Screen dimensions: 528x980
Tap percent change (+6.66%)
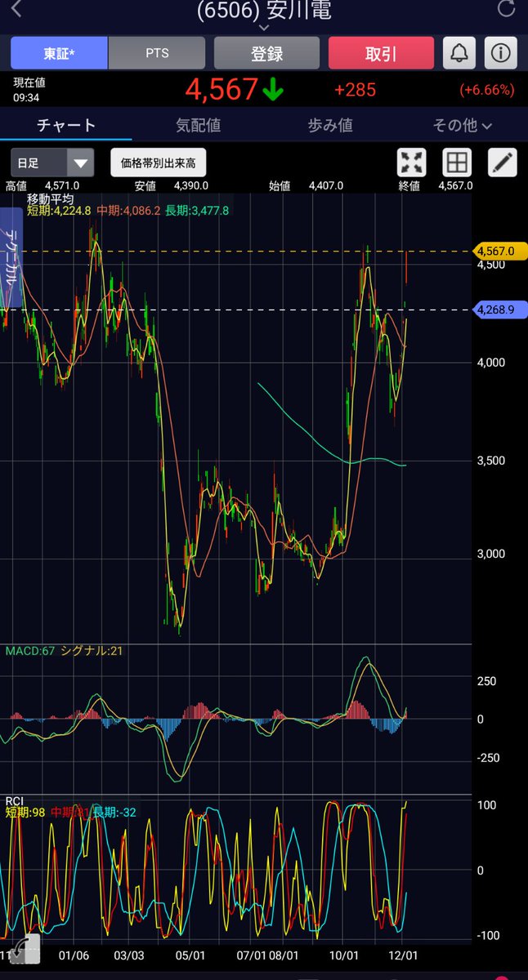[487, 90]
